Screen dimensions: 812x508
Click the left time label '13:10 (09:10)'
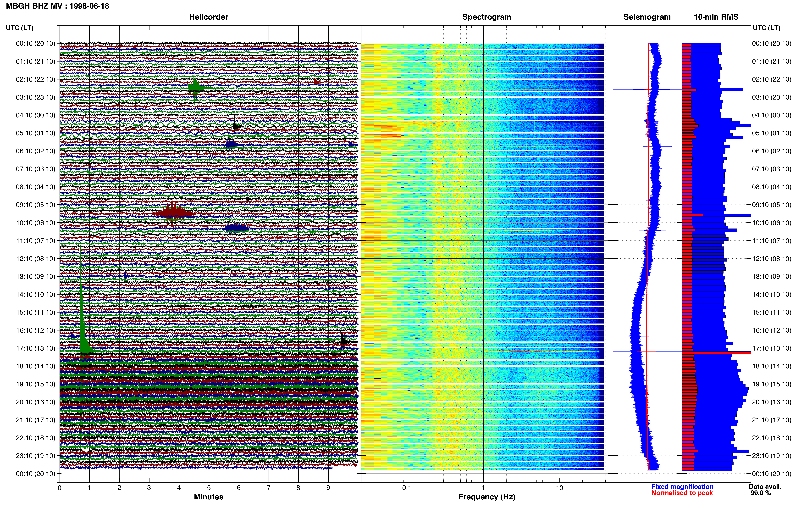click(36, 277)
